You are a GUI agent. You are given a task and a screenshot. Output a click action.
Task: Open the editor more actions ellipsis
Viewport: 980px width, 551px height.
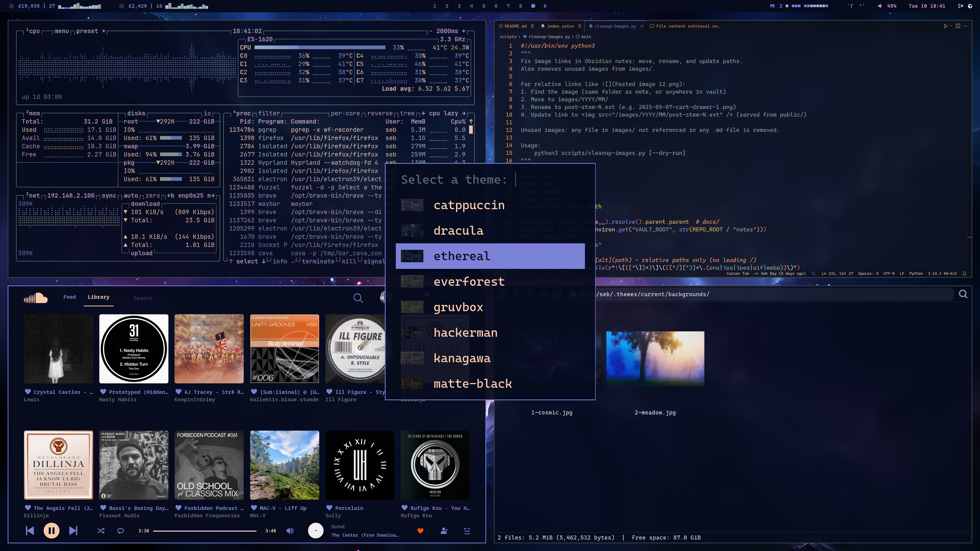[x=966, y=26]
